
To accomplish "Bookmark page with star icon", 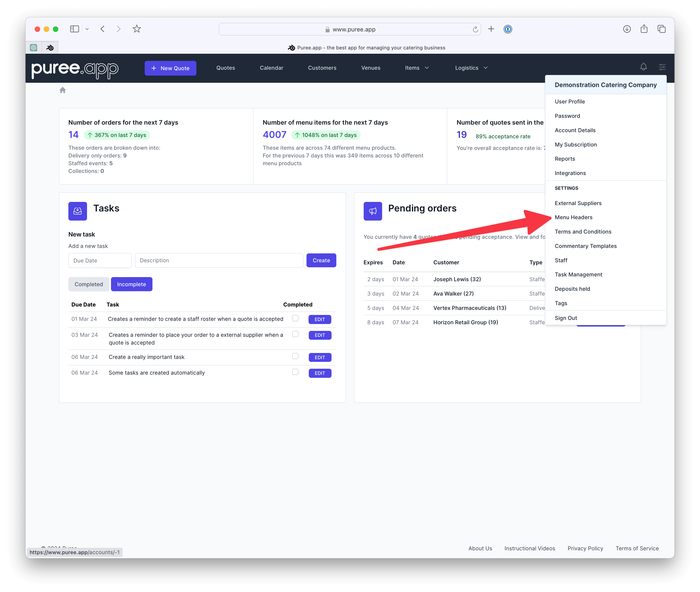I will pos(136,29).
